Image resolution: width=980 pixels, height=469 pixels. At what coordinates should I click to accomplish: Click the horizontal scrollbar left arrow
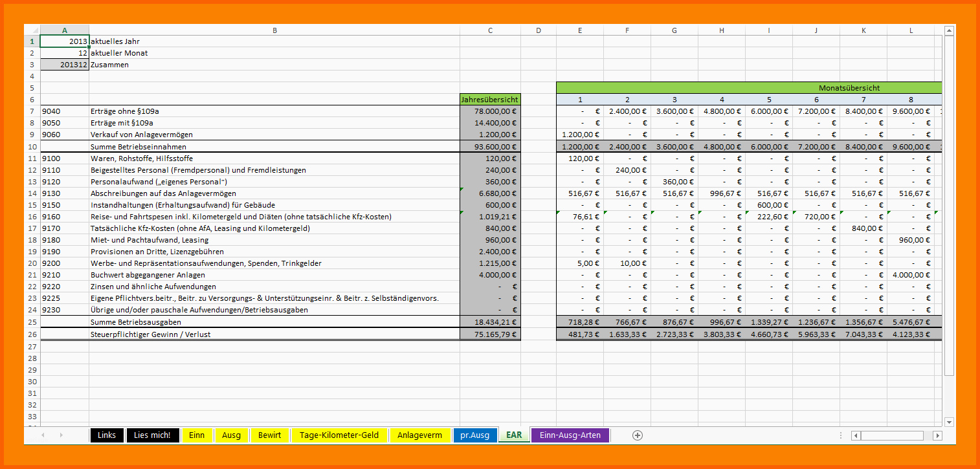856,435
